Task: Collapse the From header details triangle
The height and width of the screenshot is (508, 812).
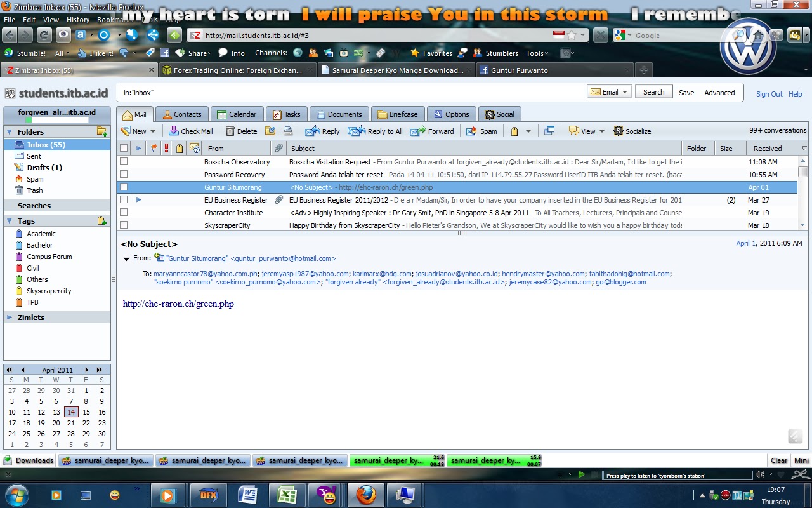Action: (126, 258)
